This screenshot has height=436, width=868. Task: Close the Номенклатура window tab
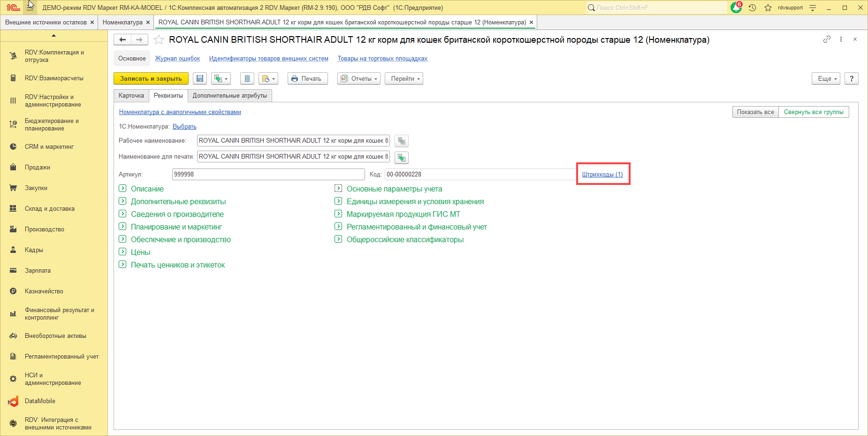[x=148, y=23]
